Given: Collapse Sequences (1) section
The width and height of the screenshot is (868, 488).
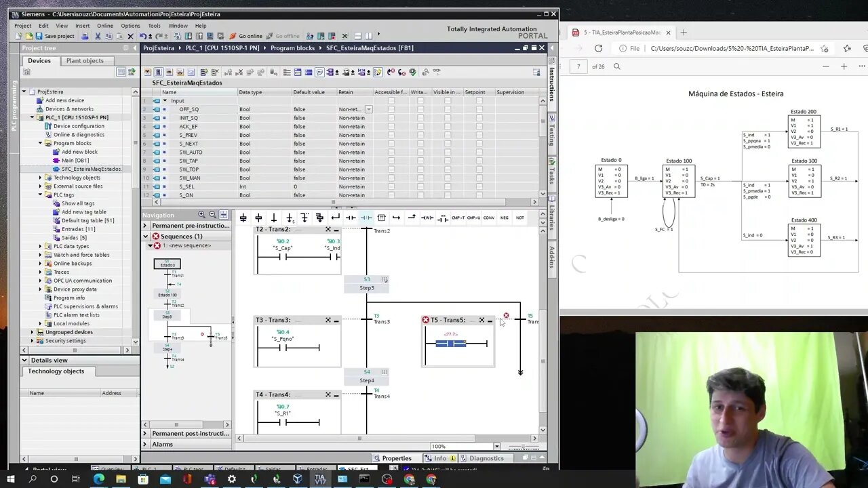Looking at the screenshot, I should 145,237.
